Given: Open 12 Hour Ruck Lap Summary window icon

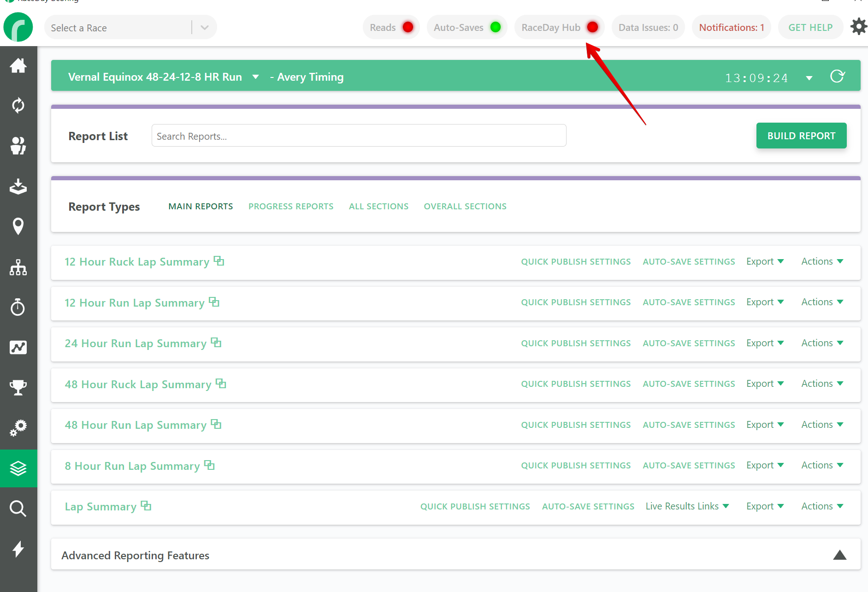Looking at the screenshot, I should tap(219, 261).
